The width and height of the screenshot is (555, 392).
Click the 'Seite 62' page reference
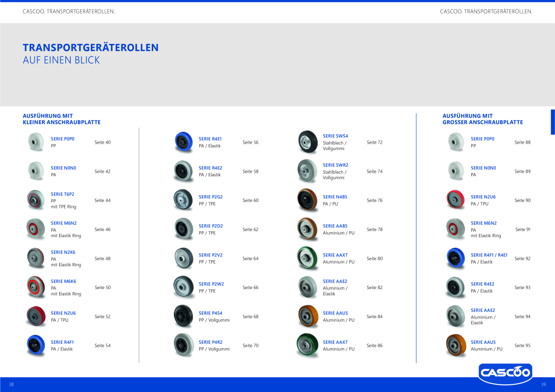(x=251, y=230)
